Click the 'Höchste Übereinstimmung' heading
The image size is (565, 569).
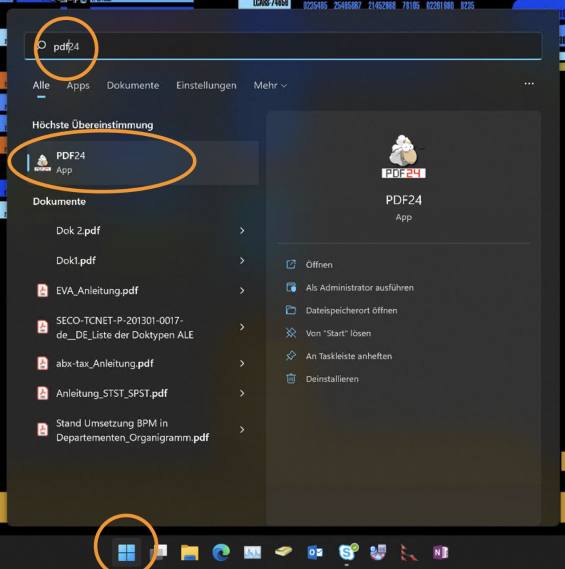pyautogui.click(x=93, y=125)
